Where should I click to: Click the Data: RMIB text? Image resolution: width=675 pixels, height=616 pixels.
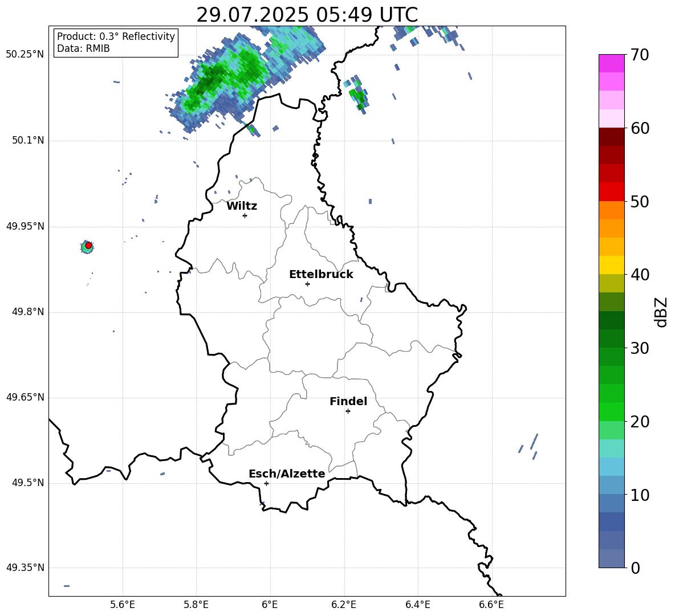point(83,48)
